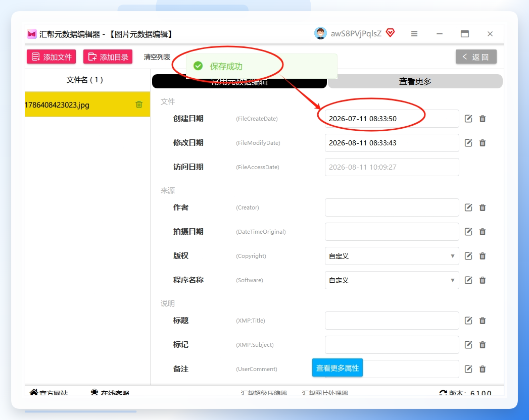Click the trash icon for 拍摄日期

pos(483,232)
